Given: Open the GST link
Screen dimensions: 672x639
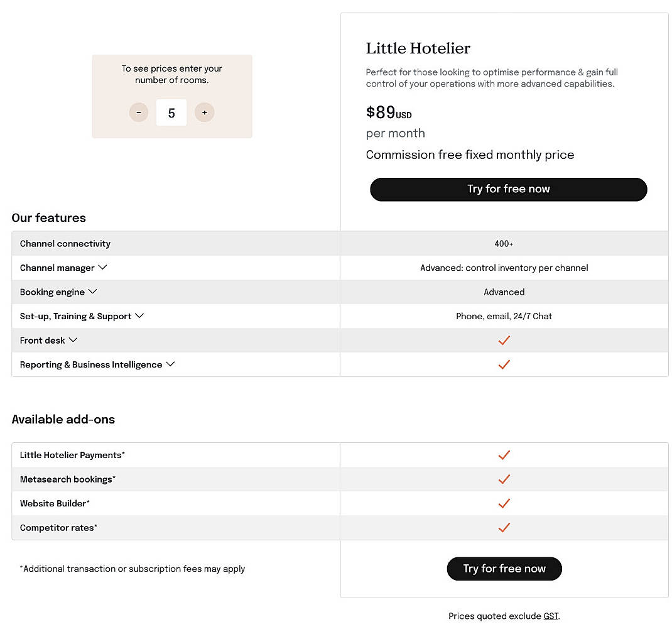Looking at the screenshot, I should point(550,616).
